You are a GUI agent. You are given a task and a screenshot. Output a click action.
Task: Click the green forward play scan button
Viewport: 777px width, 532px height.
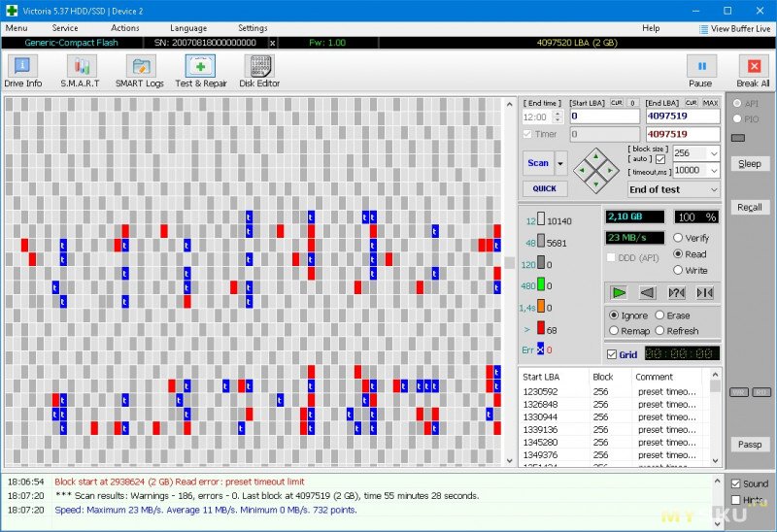click(x=619, y=292)
